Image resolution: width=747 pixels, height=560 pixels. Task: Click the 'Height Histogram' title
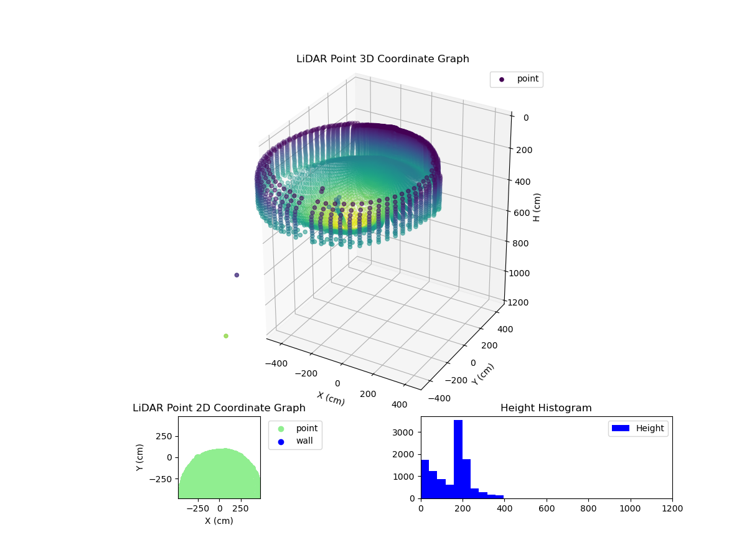click(x=546, y=408)
